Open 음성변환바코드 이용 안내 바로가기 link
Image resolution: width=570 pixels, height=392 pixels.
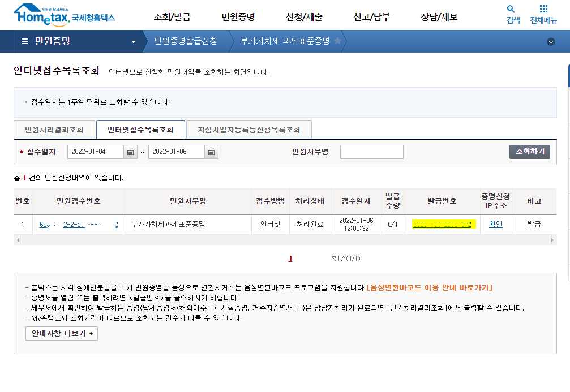(430, 287)
